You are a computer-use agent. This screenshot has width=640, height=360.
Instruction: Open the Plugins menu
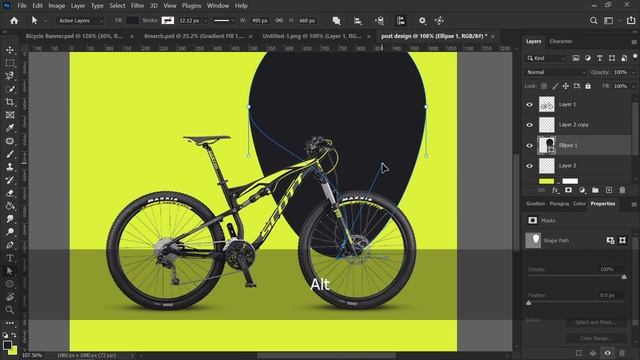pyautogui.click(x=191, y=6)
